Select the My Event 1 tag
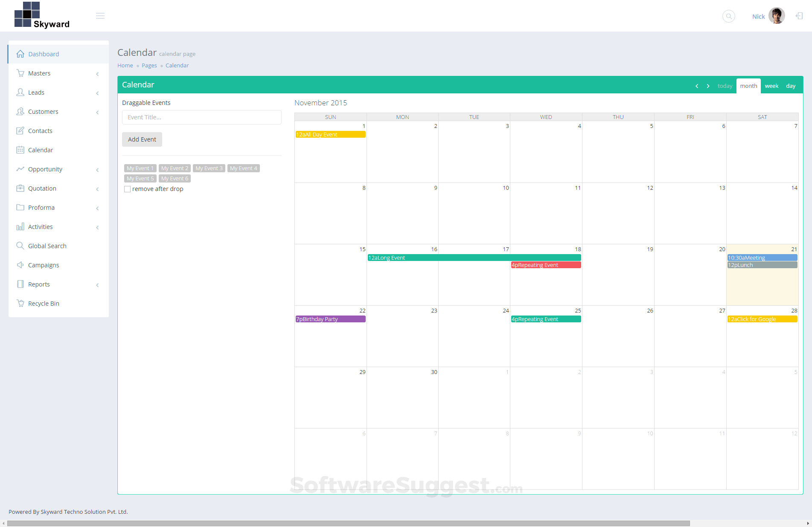This screenshot has height=527, width=812. [140, 168]
